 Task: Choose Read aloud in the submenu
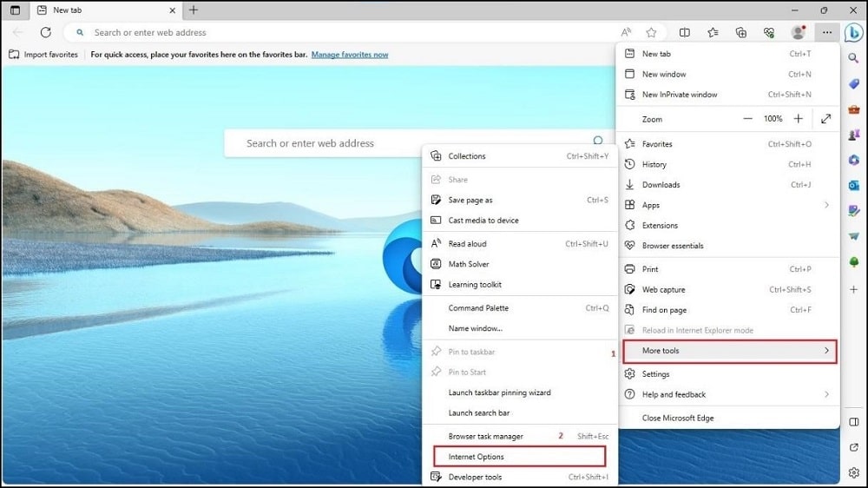click(x=520, y=244)
